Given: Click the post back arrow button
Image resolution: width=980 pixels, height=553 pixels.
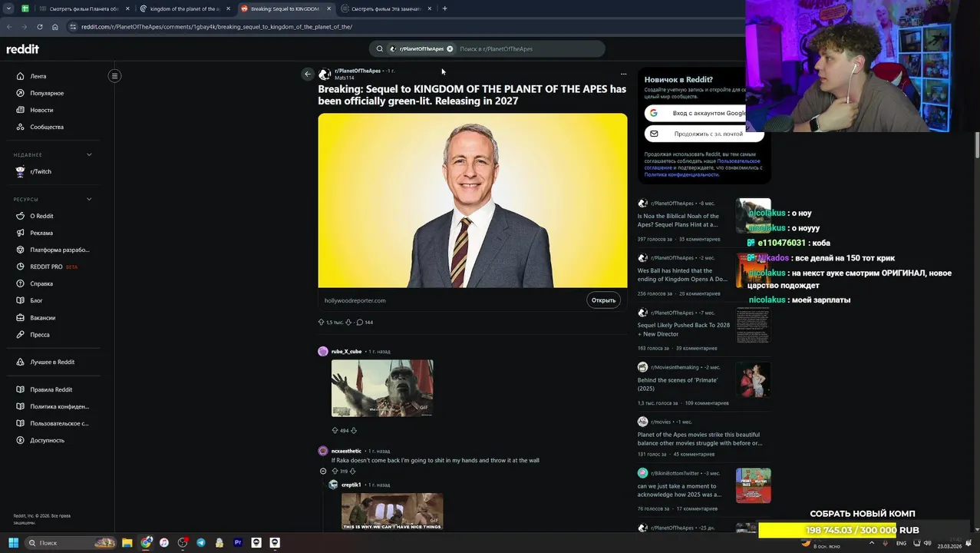Looking at the screenshot, I should coord(308,74).
